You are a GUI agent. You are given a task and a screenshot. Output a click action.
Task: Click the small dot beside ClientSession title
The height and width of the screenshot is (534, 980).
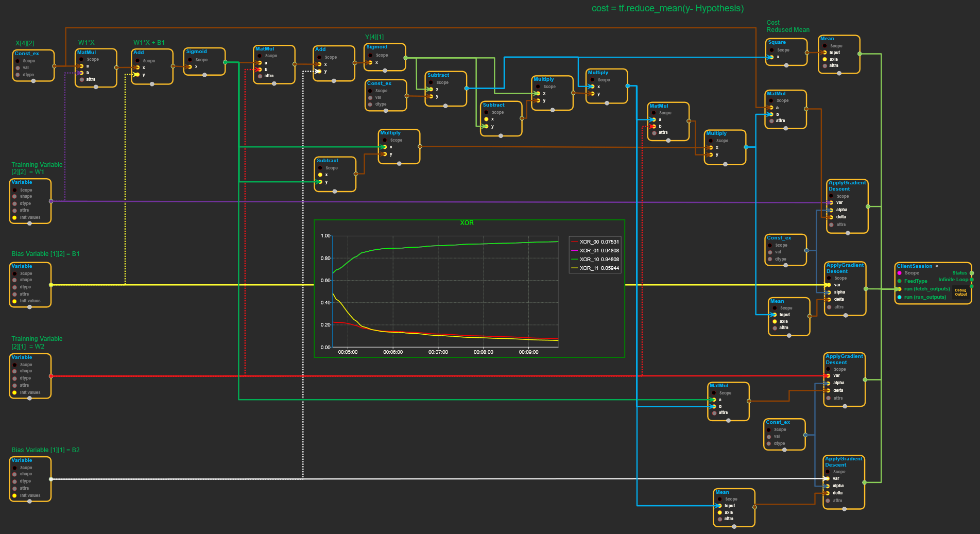point(937,266)
